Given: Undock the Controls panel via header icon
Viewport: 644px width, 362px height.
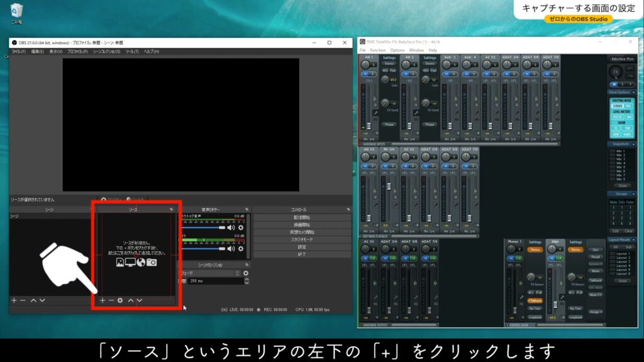Looking at the screenshot, I should 348,209.
